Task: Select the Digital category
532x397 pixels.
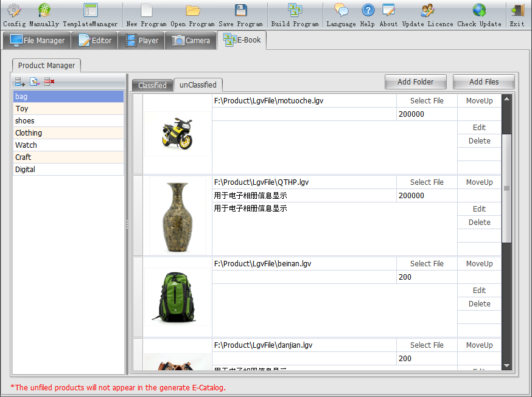Action: (x=69, y=170)
